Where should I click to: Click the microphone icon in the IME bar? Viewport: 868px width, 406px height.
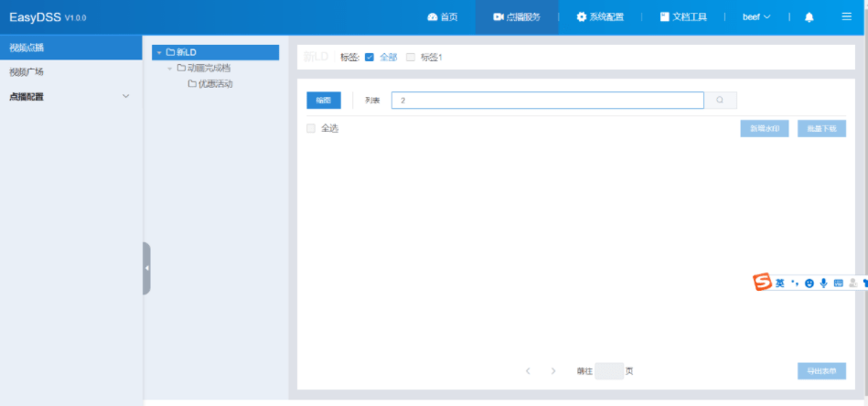click(823, 283)
